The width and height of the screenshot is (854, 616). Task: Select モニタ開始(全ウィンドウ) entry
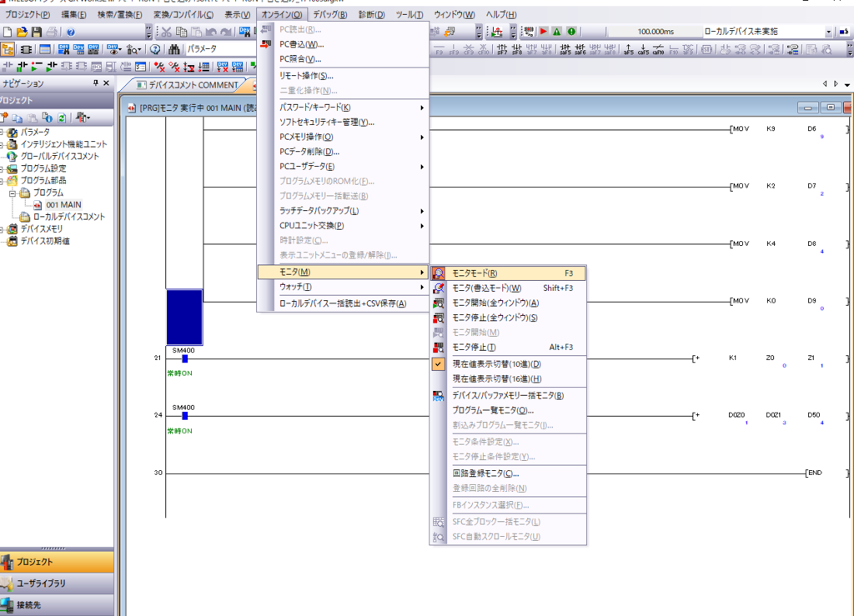pyautogui.click(x=508, y=303)
